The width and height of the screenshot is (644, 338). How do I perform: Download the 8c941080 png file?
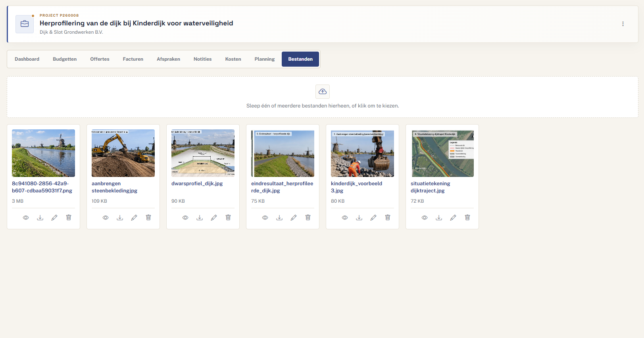tap(40, 217)
